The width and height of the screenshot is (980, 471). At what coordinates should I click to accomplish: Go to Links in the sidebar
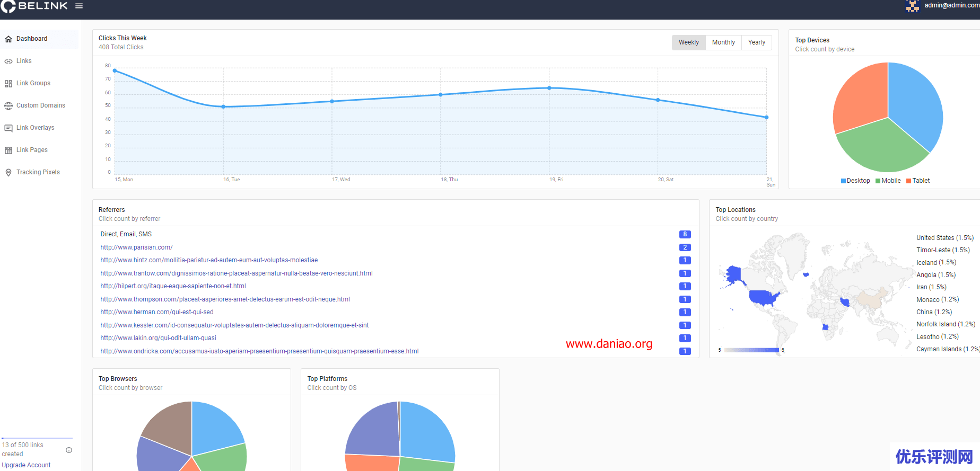pyautogui.click(x=39, y=61)
